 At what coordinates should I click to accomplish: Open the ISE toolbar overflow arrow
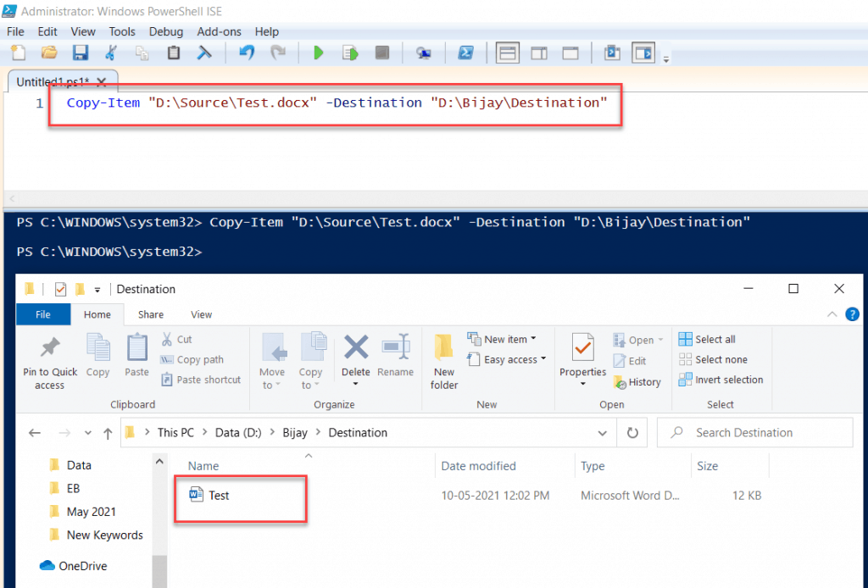[x=666, y=59]
